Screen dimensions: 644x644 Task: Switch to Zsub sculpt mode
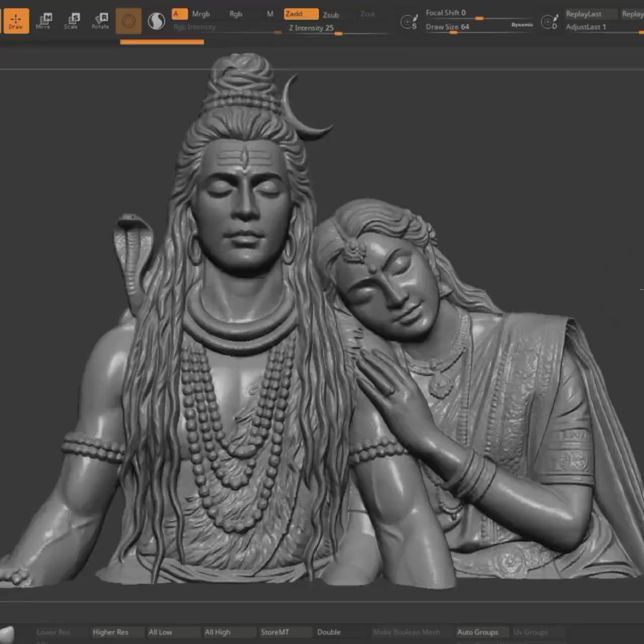point(331,15)
